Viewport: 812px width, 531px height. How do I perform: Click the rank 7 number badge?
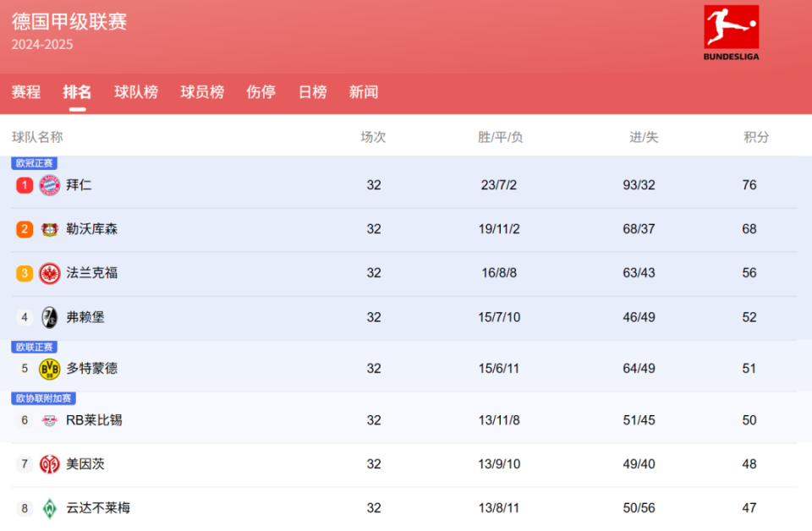25,464
